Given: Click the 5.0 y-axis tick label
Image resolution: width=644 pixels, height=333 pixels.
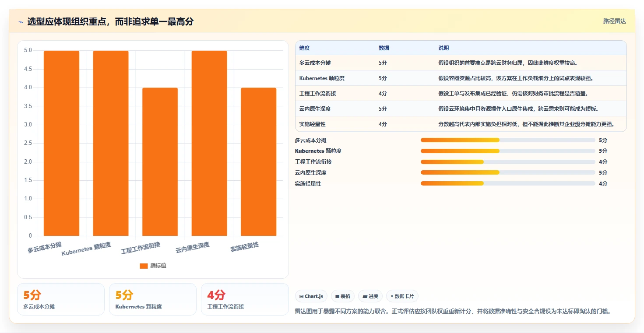Looking at the screenshot, I should click(28, 50).
